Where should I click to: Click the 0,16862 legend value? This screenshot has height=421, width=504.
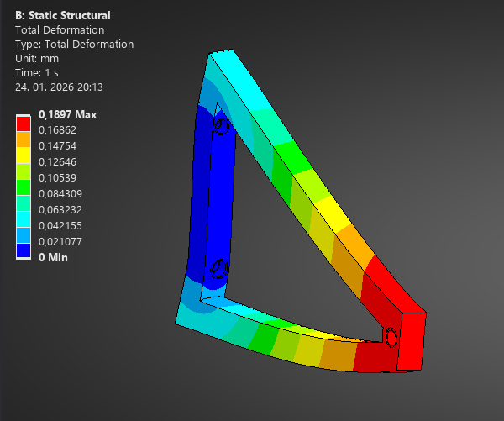point(59,130)
